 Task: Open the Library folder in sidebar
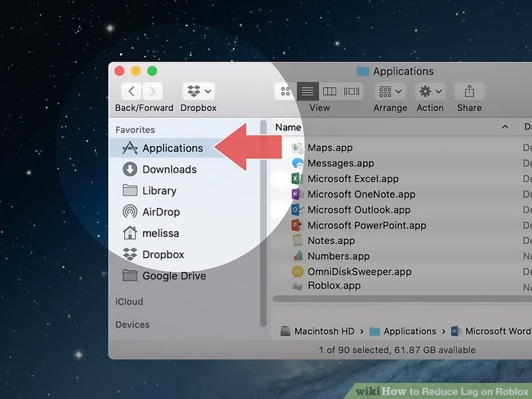coord(159,191)
